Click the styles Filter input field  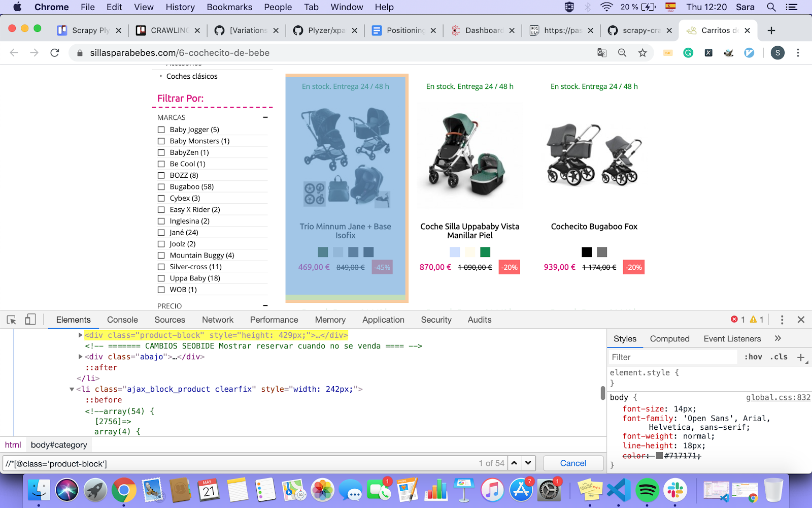tap(673, 357)
